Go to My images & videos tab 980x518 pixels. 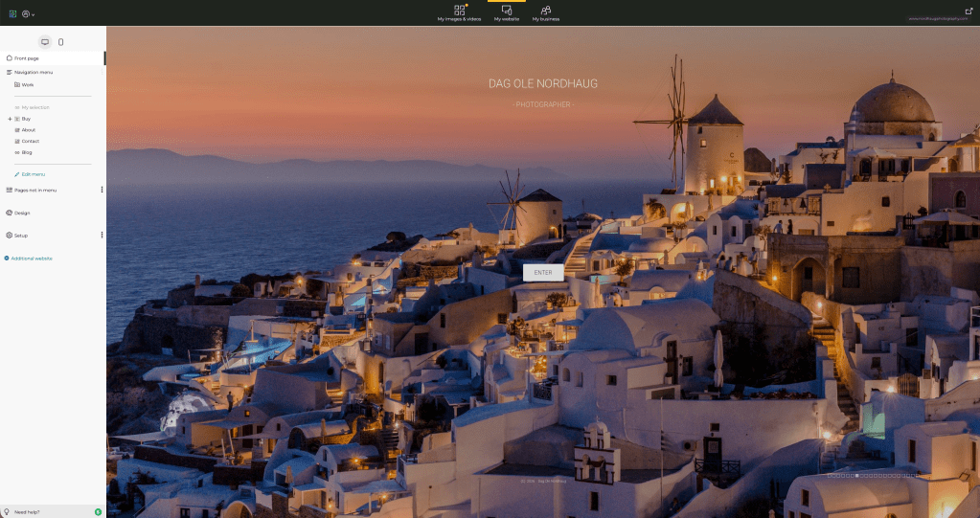tap(460, 12)
